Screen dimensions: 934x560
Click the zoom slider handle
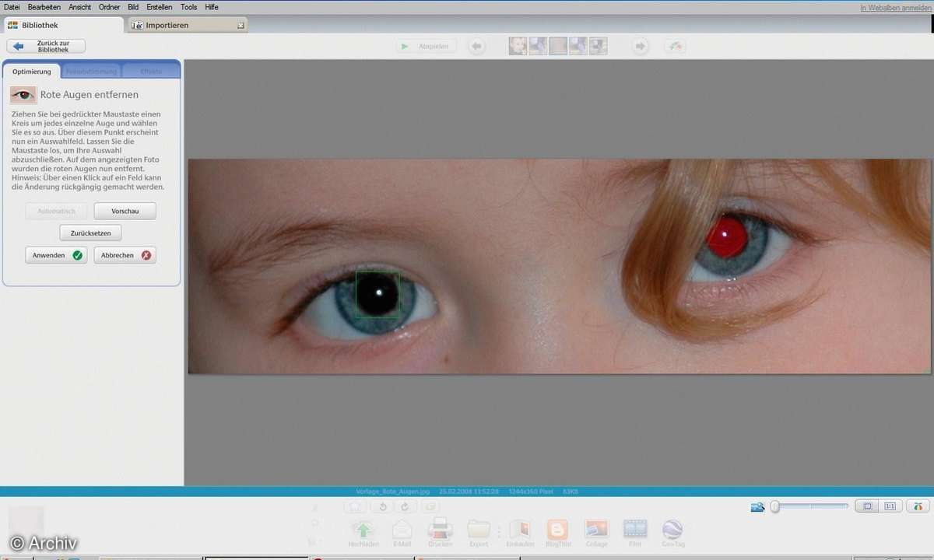tap(775, 507)
